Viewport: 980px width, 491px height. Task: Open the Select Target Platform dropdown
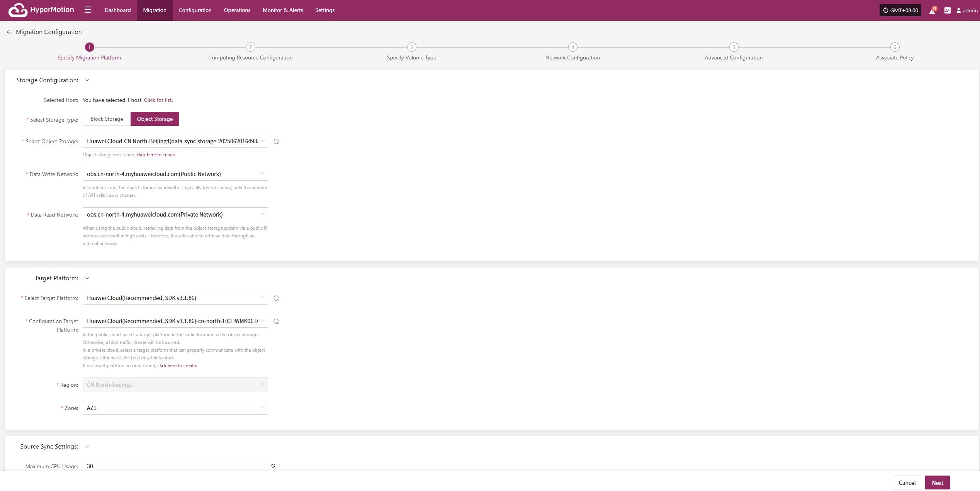(175, 298)
